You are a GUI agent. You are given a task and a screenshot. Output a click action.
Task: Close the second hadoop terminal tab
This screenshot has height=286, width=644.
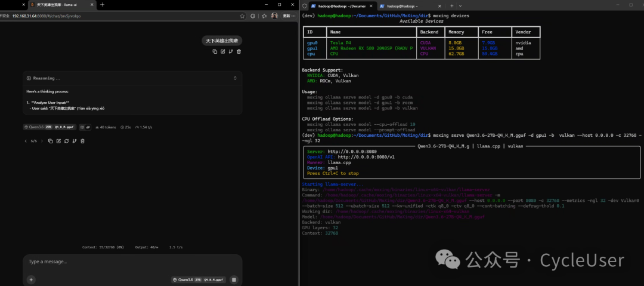point(439,6)
